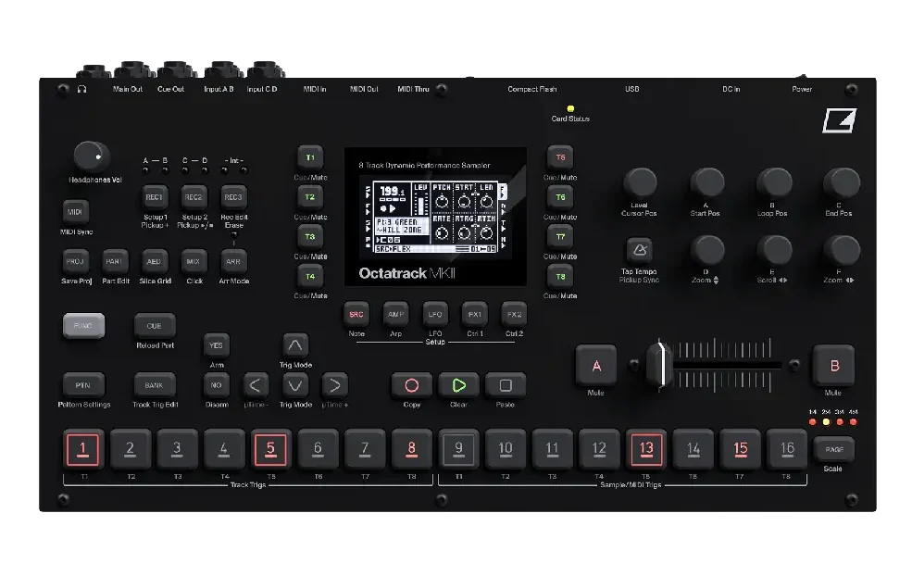Image resolution: width=912 pixels, height=588 pixels.
Task: Open the FX1 parameter page
Action: 475,315
